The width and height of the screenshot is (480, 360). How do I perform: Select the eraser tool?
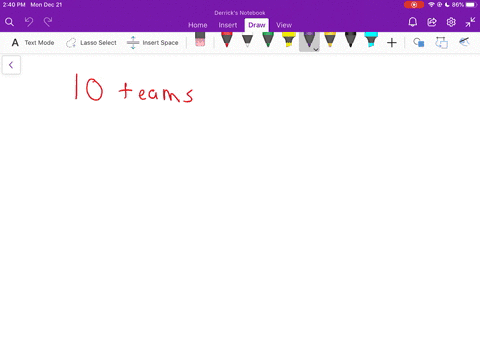point(200,40)
